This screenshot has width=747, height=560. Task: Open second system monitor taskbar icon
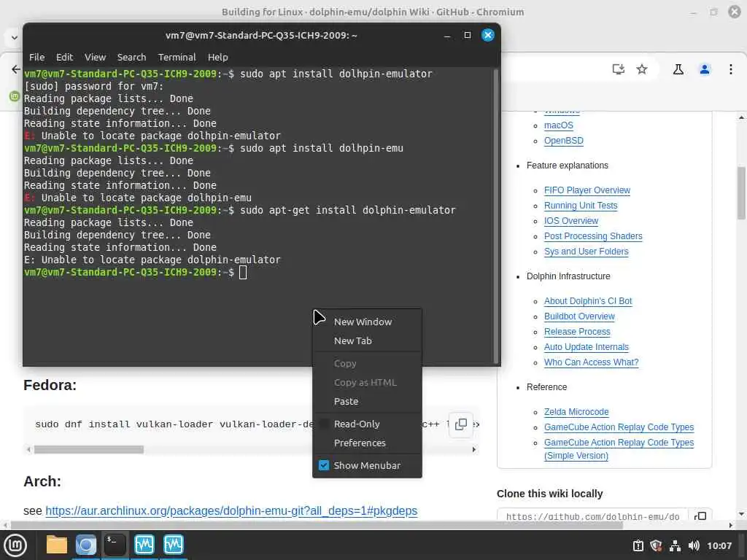(174, 545)
